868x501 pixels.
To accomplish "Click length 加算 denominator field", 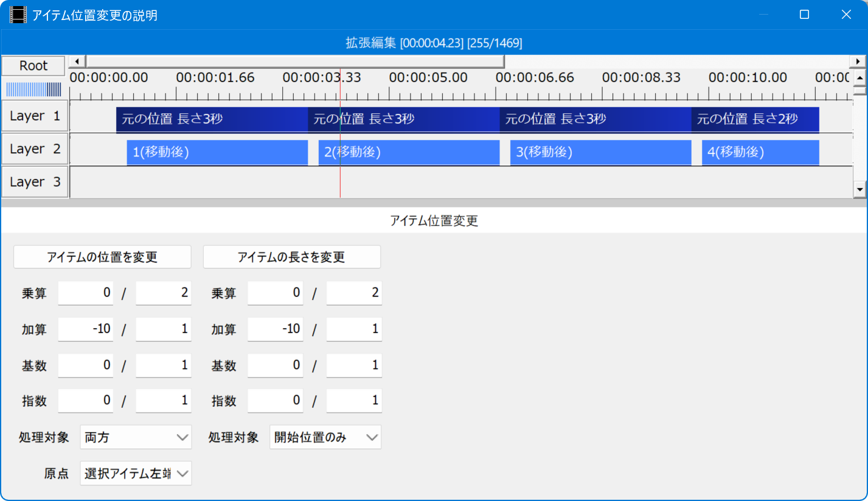I will click(354, 329).
